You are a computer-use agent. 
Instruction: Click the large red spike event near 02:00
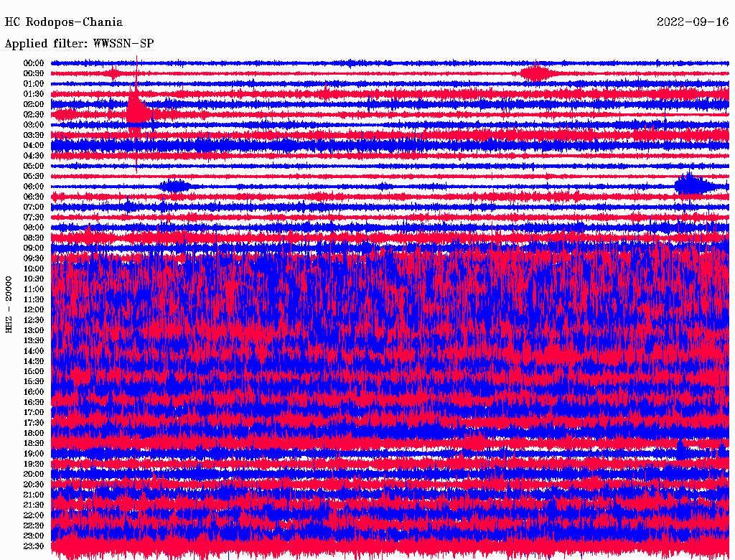(136, 109)
